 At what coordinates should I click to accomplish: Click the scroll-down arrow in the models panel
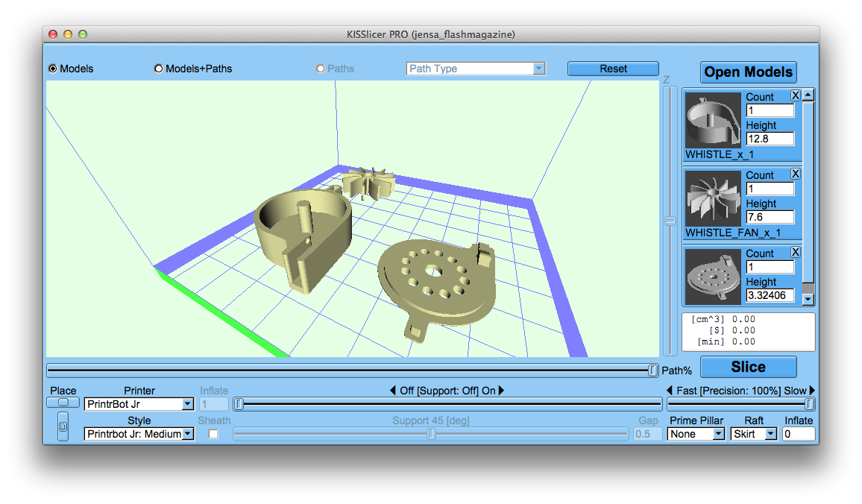[x=808, y=298]
